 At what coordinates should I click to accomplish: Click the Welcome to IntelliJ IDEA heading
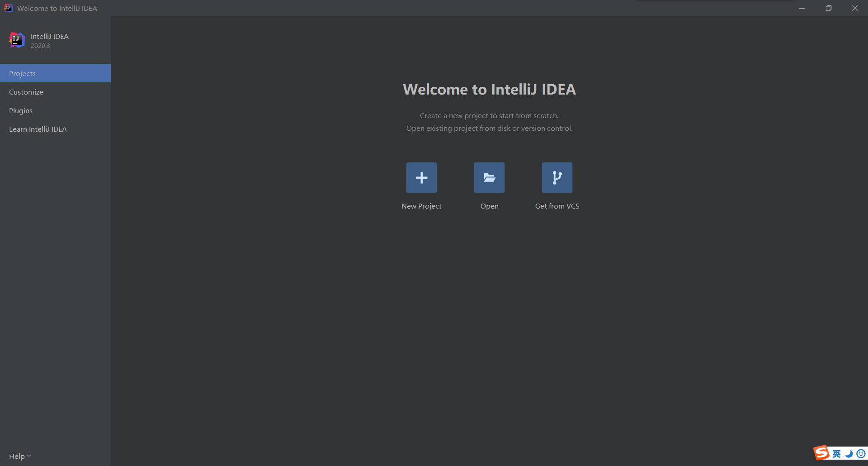[489, 89]
